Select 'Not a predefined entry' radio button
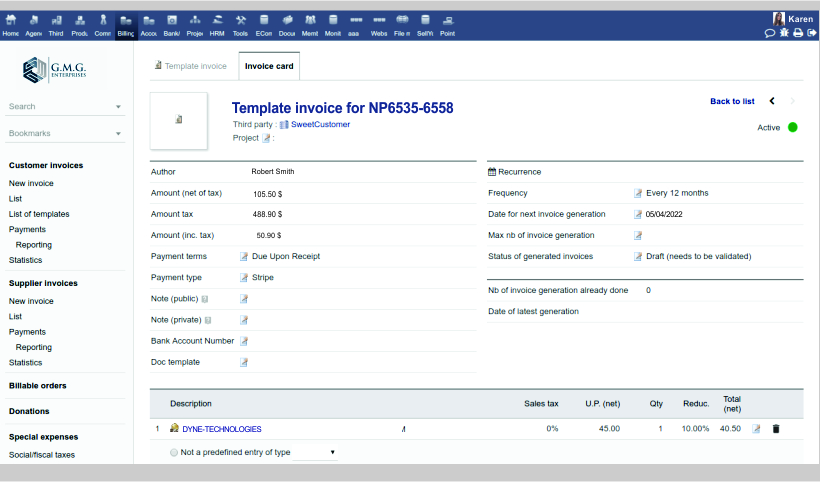 [174, 453]
